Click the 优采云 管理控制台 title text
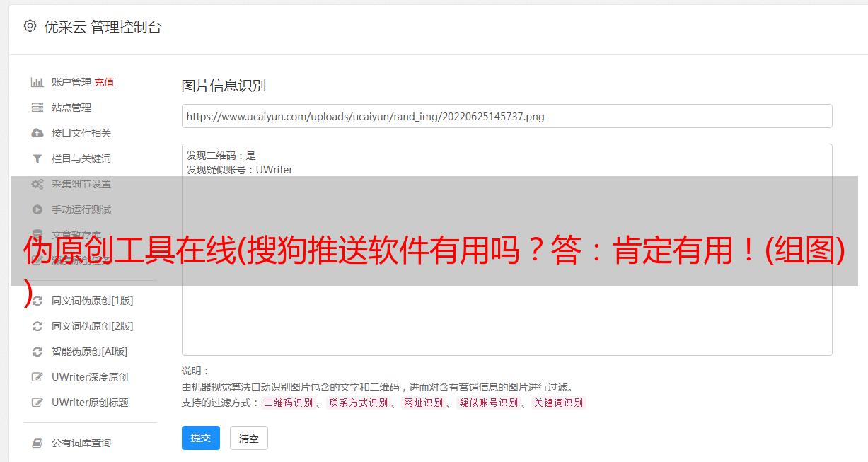 (x=103, y=27)
